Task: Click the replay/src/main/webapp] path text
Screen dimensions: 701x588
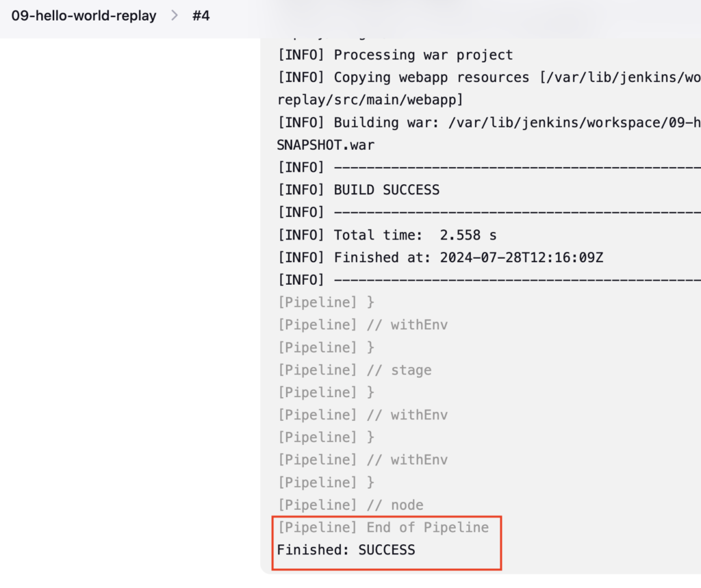Action: pyautogui.click(x=370, y=100)
